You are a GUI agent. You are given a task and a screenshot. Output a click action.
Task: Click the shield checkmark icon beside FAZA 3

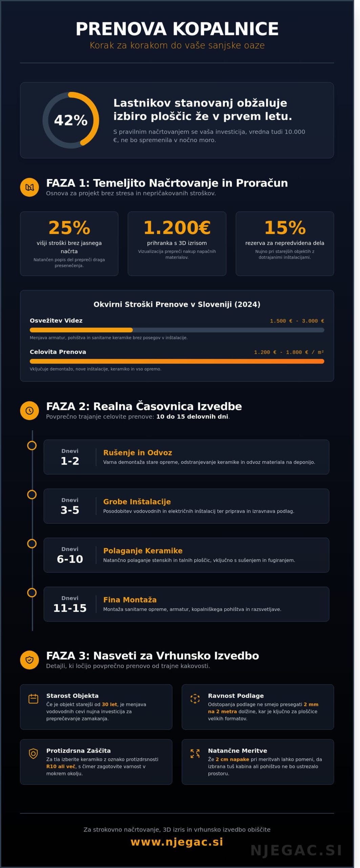(29, 660)
